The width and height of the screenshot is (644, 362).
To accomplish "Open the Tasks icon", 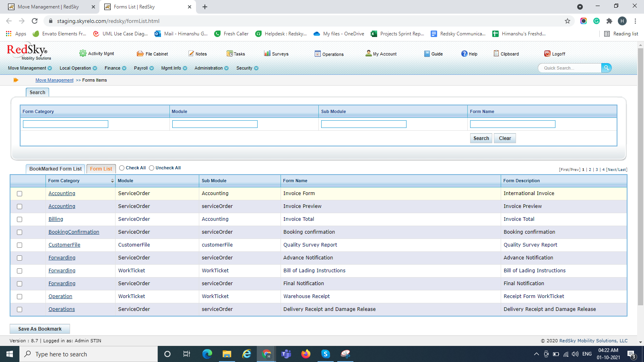I will tap(230, 53).
